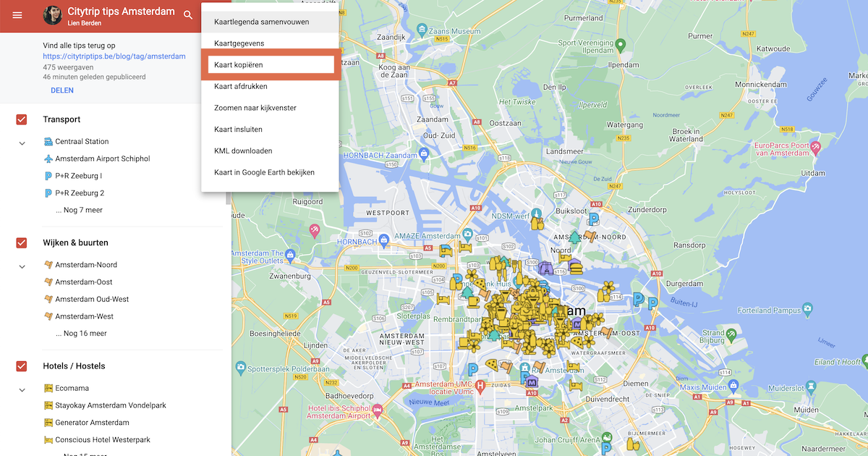The width and height of the screenshot is (868, 456).
Task: Click the EuroParcs Poort van Amsterdam marker
Action: click(816, 148)
